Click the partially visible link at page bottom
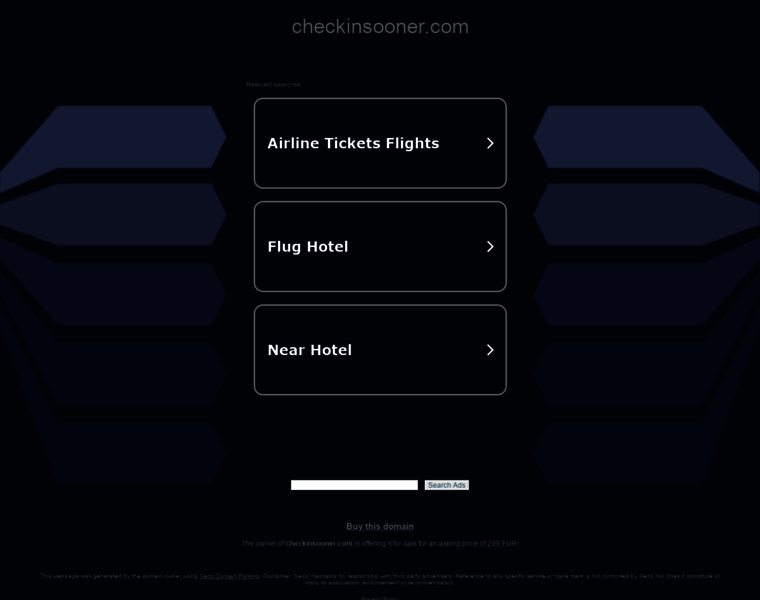This screenshot has height=600, width=760. click(380, 597)
